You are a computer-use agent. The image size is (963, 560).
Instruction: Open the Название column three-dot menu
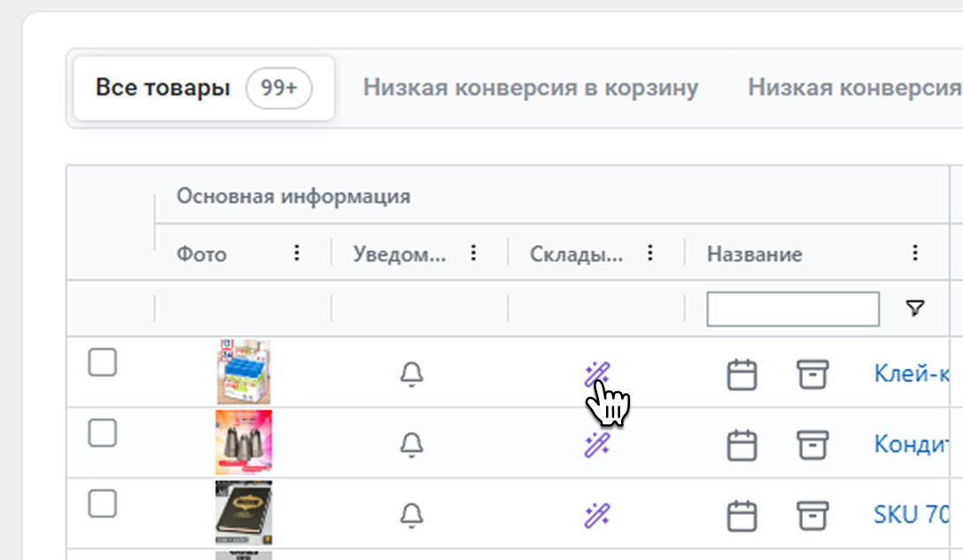(915, 254)
